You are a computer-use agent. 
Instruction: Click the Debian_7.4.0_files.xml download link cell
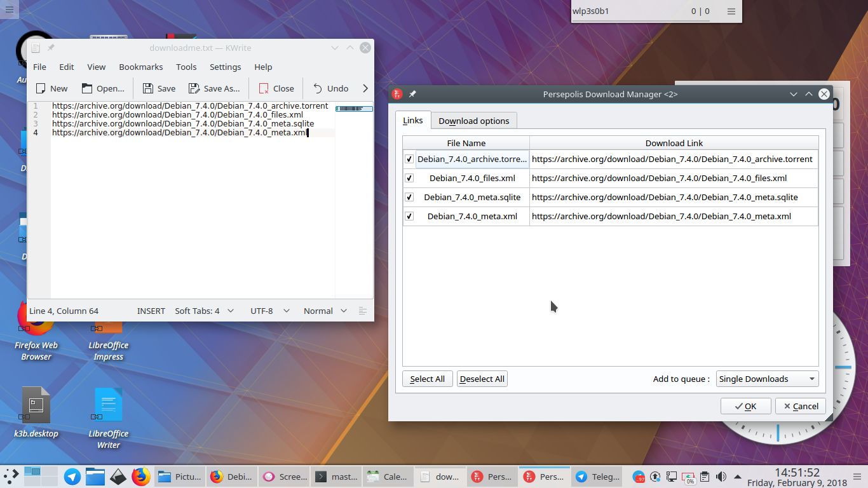[674, 178]
